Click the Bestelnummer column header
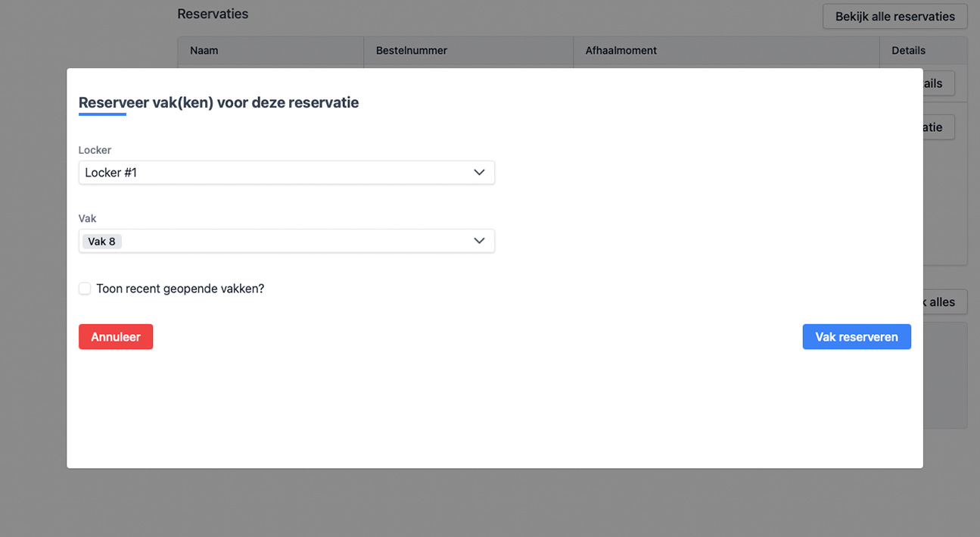This screenshot has height=537, width=980. (x=412, y=51)
